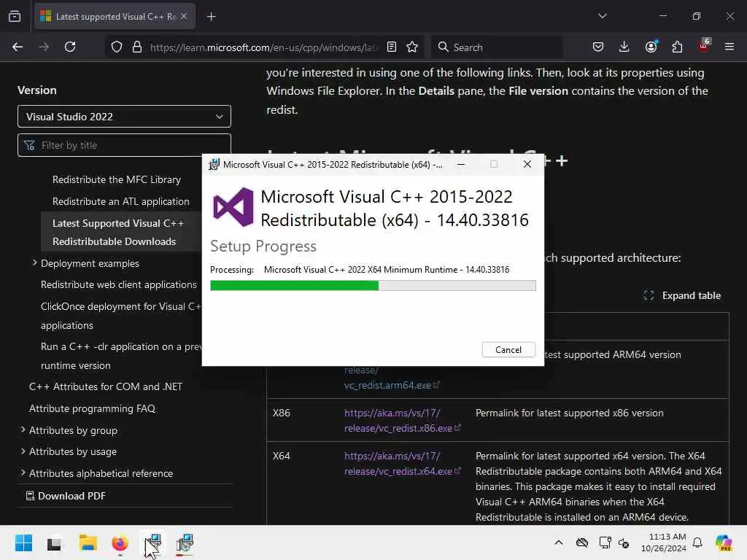Open Firefox account avatar icon
This screenshot has width=747, height=560.
(x=651, y=47)
